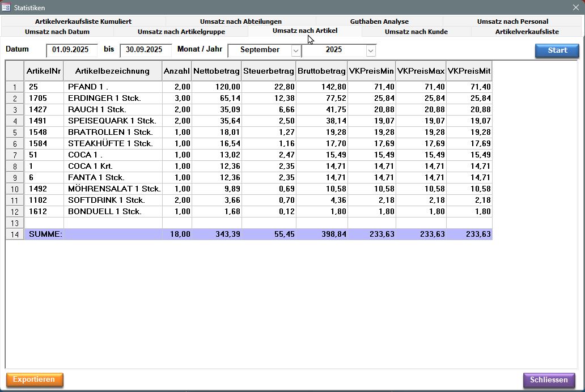Select the Umsatz nach Kunde tab

pyautogui.click(x=416, y=32)
